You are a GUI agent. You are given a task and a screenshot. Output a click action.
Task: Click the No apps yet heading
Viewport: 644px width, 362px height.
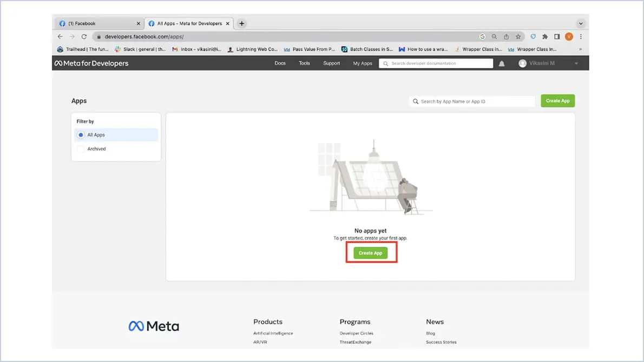point(371,231)
